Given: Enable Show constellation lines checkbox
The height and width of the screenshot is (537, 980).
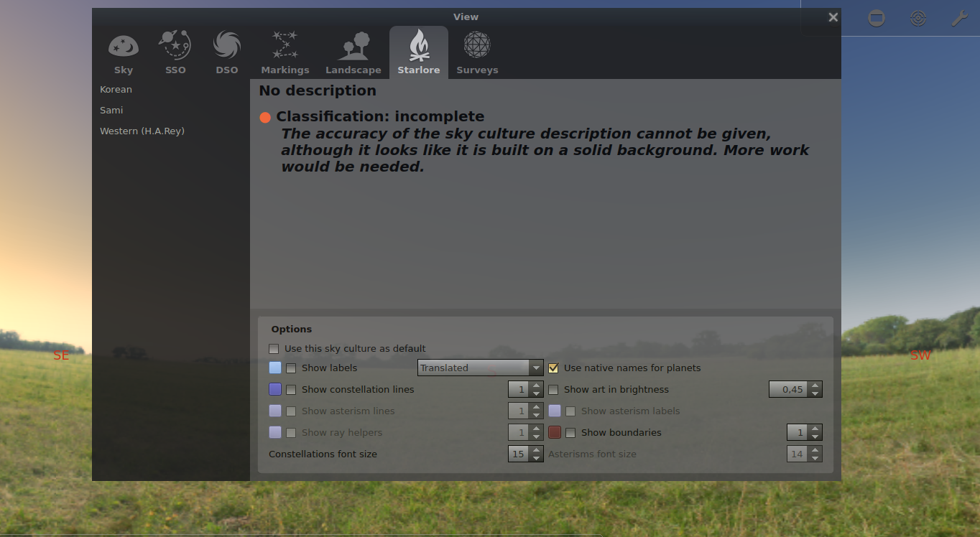Looking at the screenshot, I should (x=291, y=390).
